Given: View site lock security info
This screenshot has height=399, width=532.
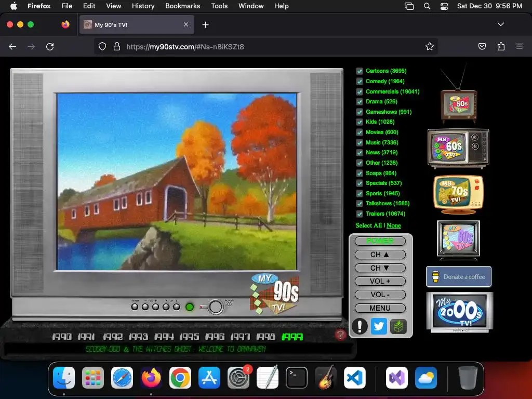Looking at the screenshot, I should [117, 46].
